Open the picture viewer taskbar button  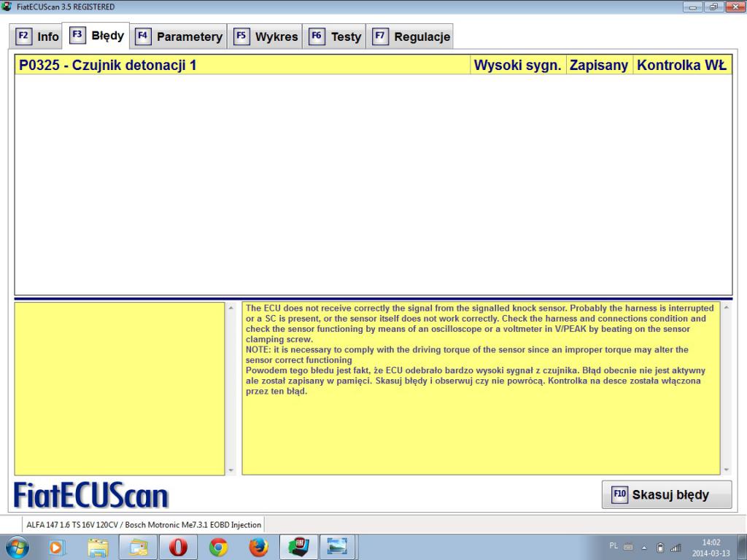click(x=338, y=547)
